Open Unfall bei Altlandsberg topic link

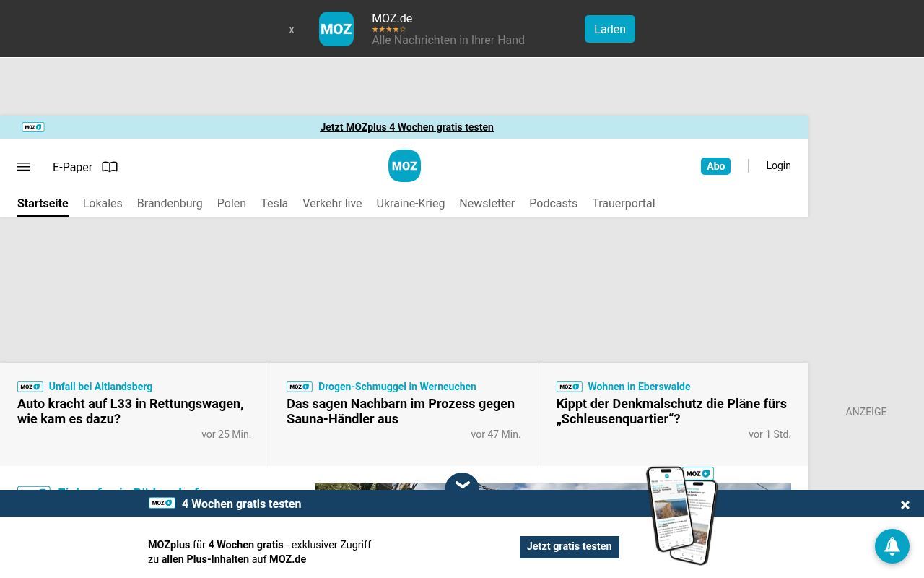100,387
